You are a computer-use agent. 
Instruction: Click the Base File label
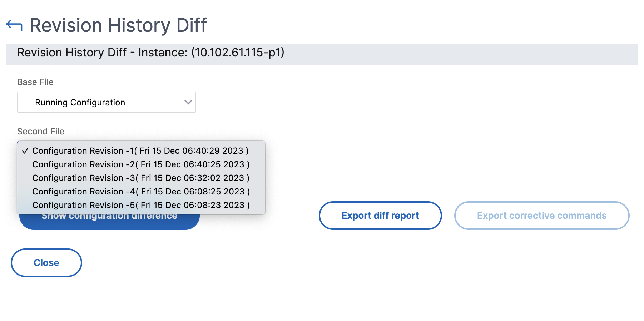point(35,82)
